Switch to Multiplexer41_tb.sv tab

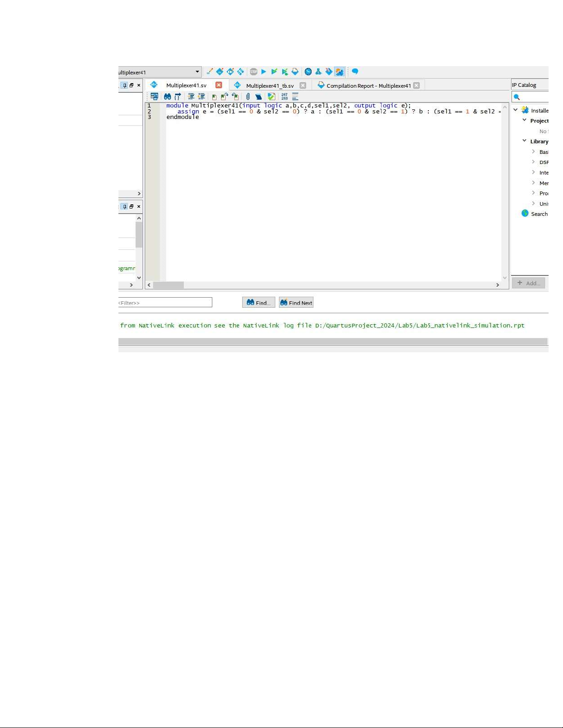click(x=269, y=85)
